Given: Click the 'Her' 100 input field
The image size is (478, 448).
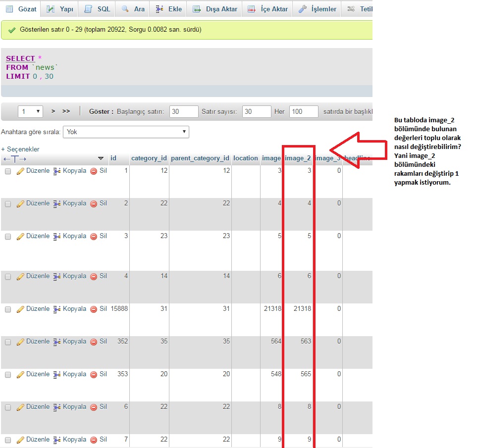Looking at the screenshot, I should (x=304, y=111).
